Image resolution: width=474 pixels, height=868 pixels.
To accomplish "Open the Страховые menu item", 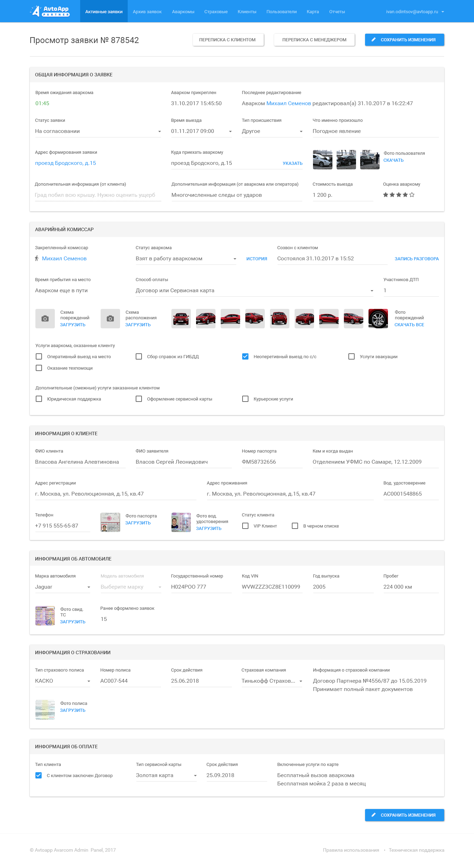I will coord(216,12).
